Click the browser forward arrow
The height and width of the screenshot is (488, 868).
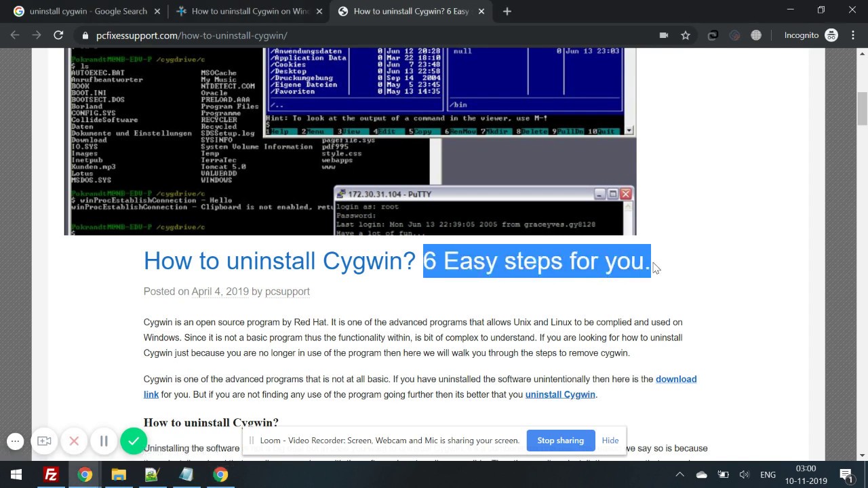pos(37,35)
